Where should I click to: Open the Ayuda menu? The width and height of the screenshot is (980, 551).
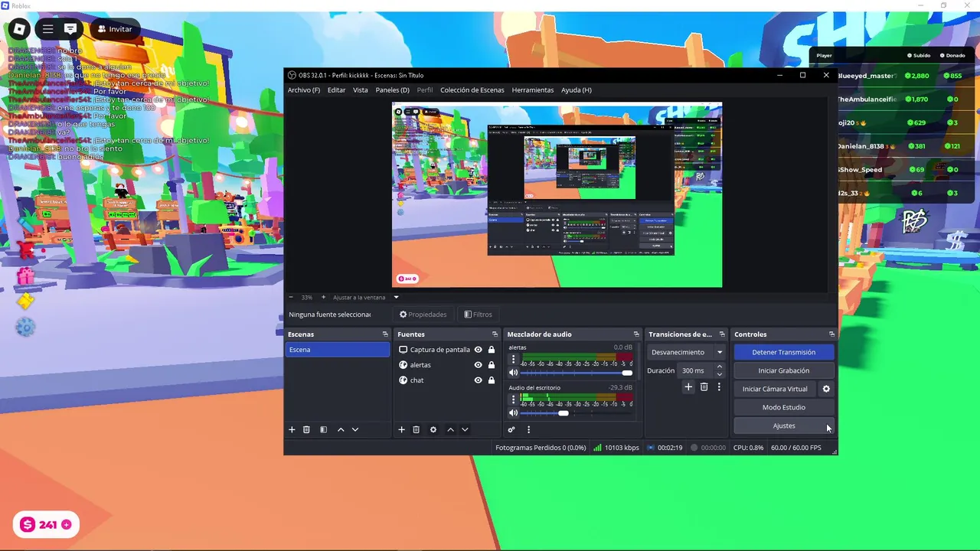click(x=576, y=90)
